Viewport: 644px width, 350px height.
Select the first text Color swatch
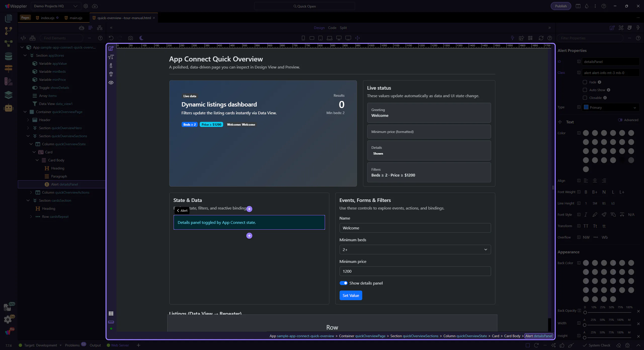pos(586,133)
